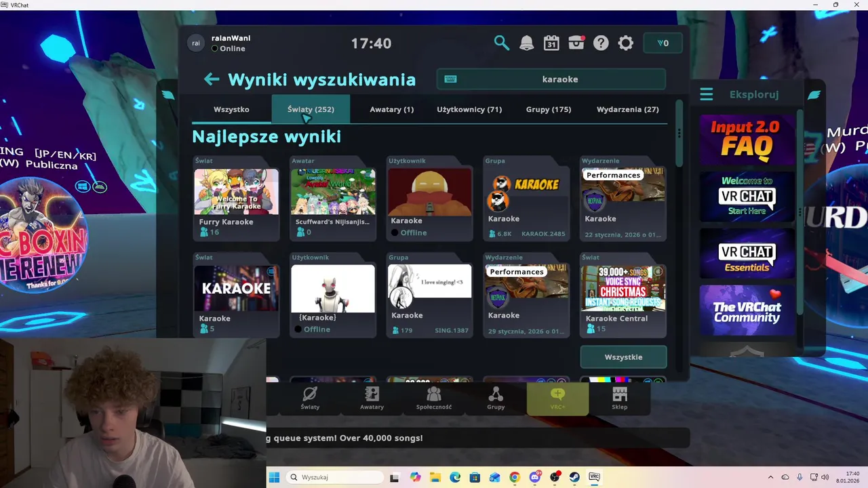Viewport: 868px width, 488px height.
Task: Open the Światy planet icon in bottom dock
Action: tap(310, 398)
